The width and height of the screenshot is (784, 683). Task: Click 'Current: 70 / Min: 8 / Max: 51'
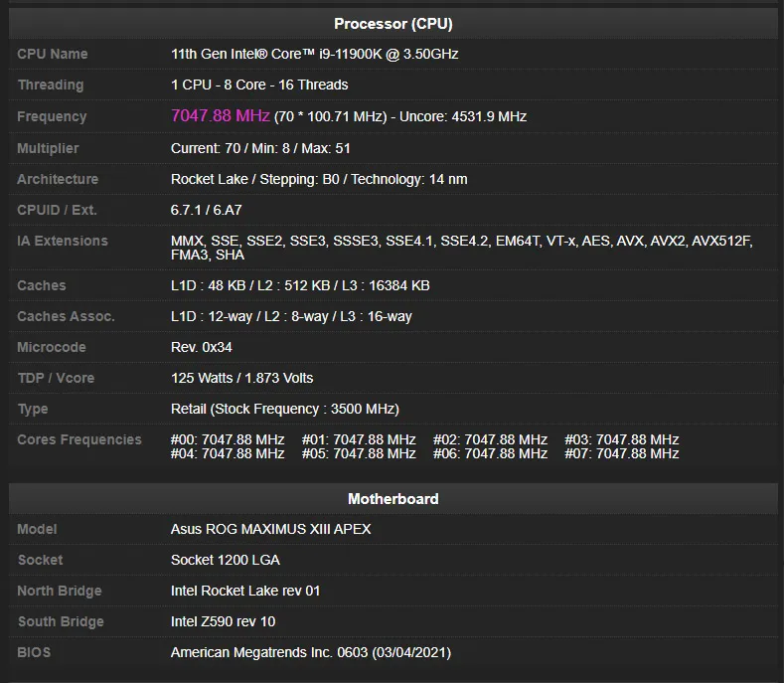click(260, 148)
